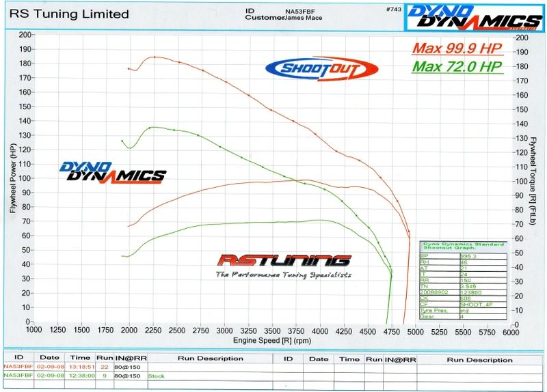Click the Dyno Dynamics logo inside the graph
Screen dimensions: 547x392
tap(111, 172)
